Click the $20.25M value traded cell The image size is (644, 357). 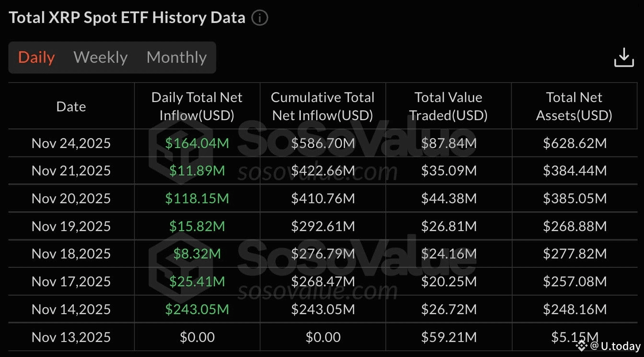(448, 281)
